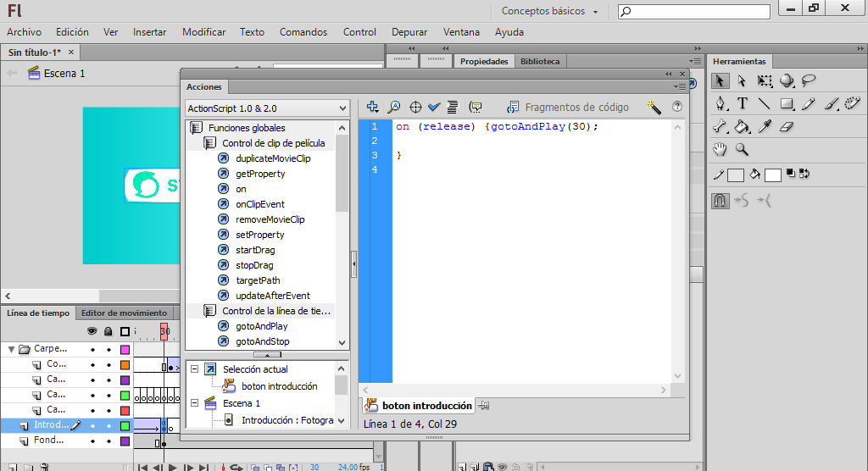Open the ActionScript version dropdown
Screen dimensions: 868x471
(267, 108)
